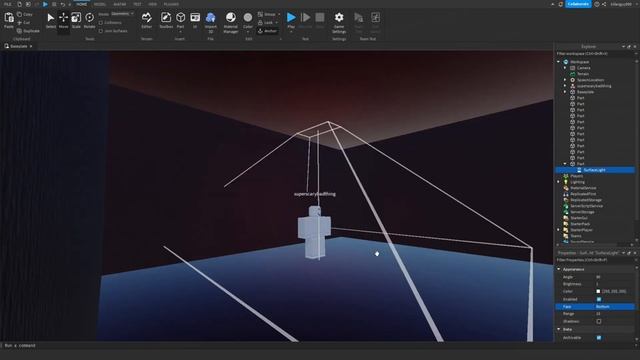Open the Mode Geometric dropdown
This screenshot has height=360, width=640.
(x=122, y=14)
